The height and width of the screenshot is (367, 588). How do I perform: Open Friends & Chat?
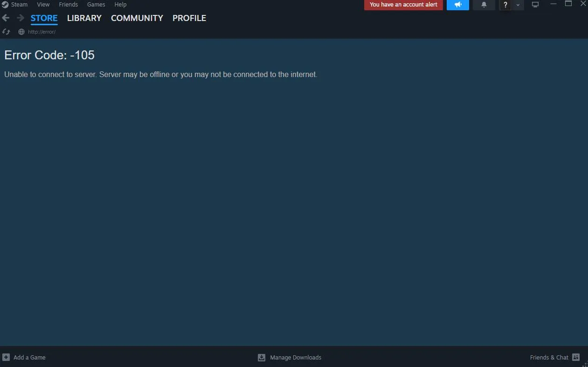point(549,358)
